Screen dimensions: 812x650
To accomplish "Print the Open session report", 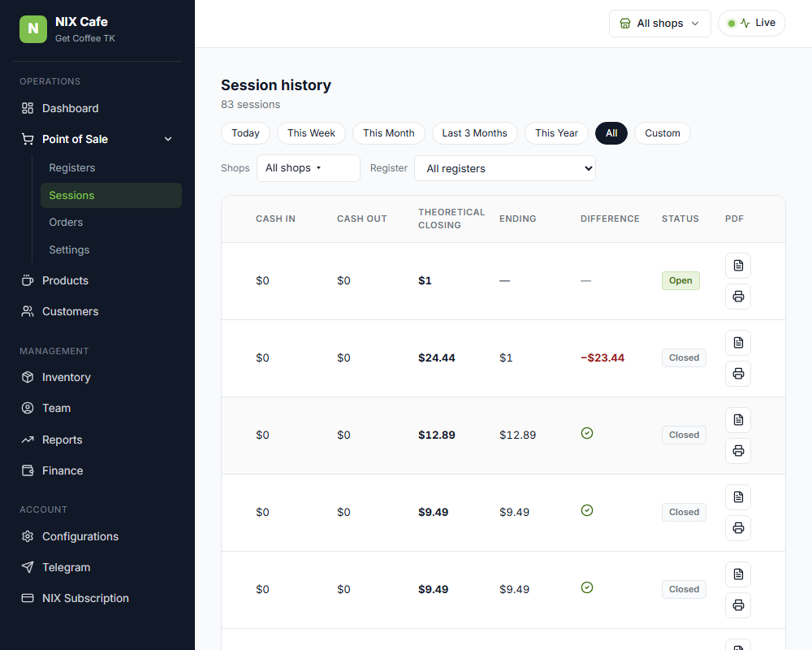I will pos(738,297).
